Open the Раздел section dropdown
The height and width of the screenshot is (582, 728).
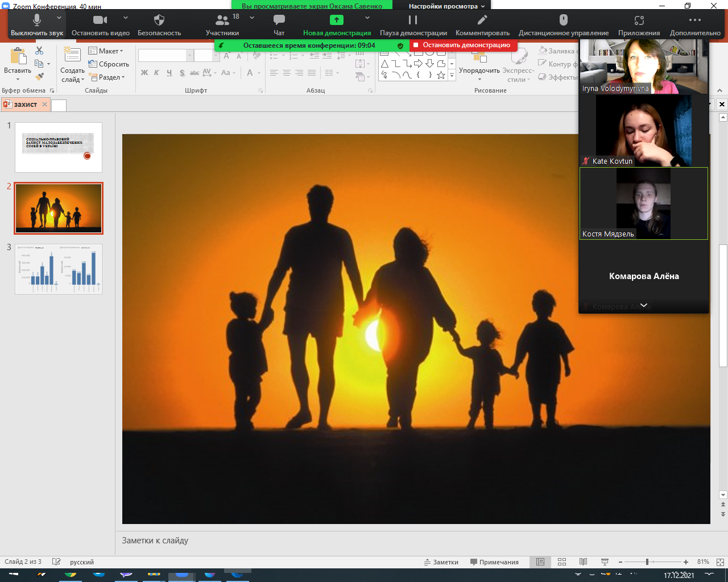106,77
